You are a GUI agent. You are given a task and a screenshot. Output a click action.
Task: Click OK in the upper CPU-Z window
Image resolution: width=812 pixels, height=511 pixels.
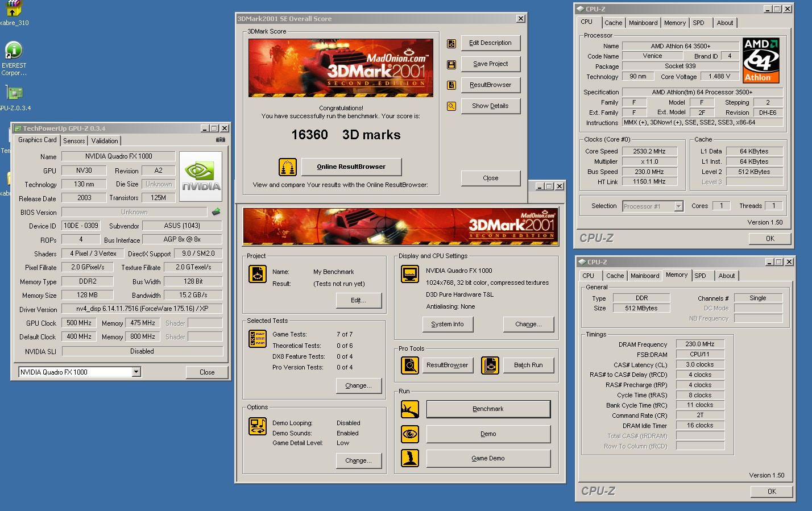pyautogui.click(x=770, y=239)
